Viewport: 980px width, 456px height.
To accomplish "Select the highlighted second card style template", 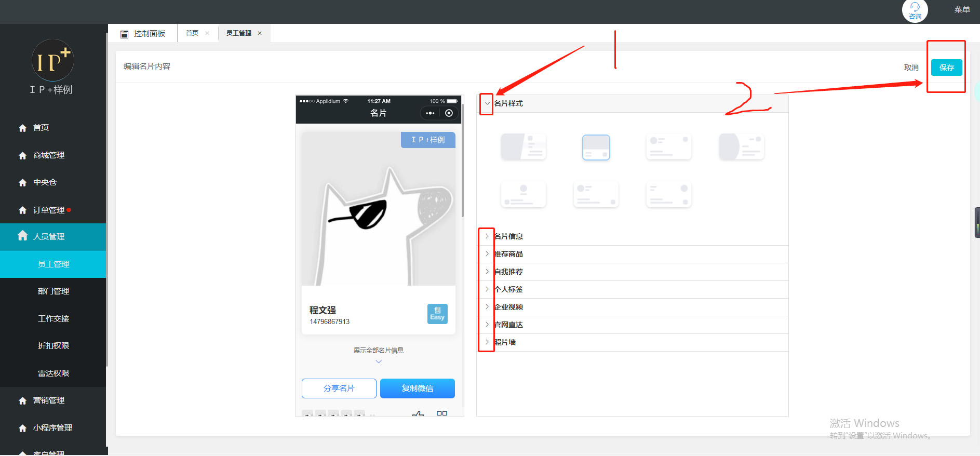I will (x=596, y=147).
